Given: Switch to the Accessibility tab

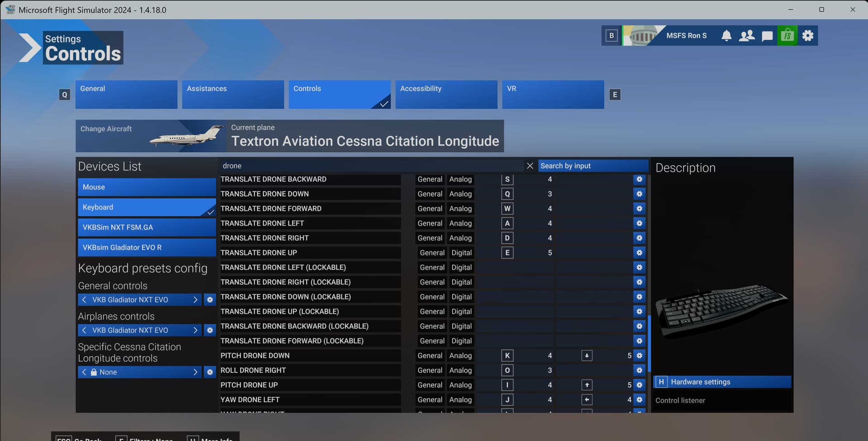Looking at the screenshot, I should pyautogui.click(x=446, y=95).
